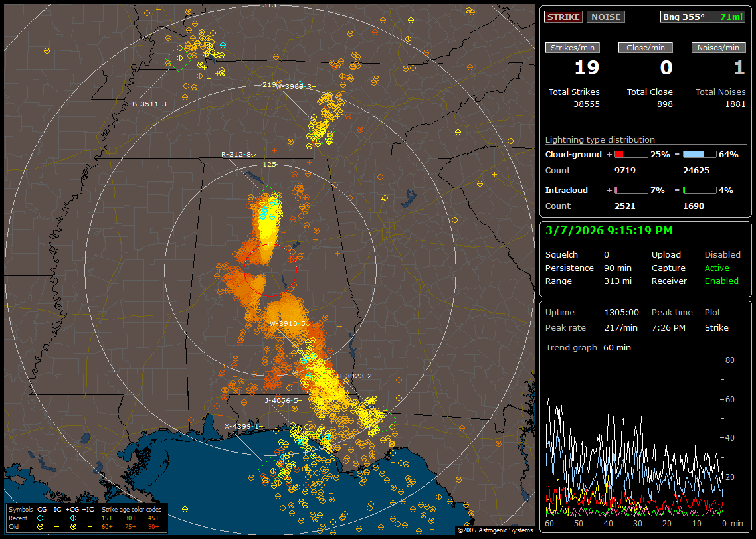756x539 pixels.
Task: Click the 15+ strike age color code
Action: tap(107, 518)
